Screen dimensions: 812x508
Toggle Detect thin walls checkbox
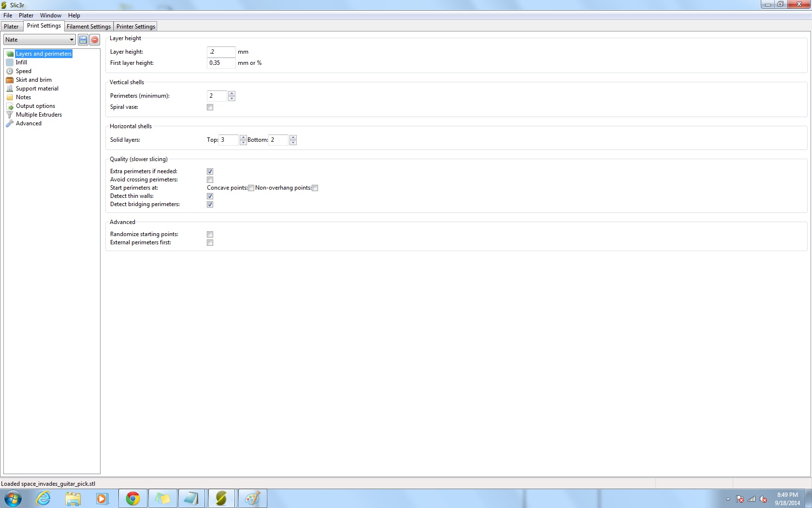[x=210, y=196]
